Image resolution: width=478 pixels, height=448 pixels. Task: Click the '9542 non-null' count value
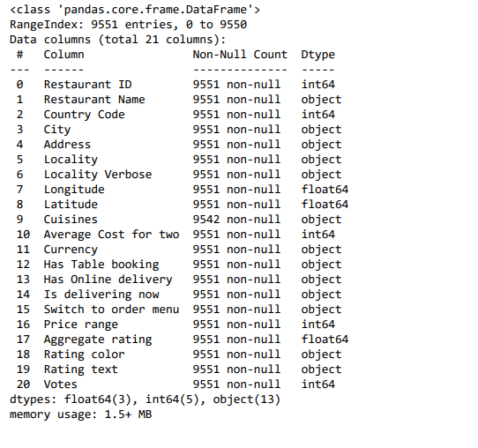236,220
